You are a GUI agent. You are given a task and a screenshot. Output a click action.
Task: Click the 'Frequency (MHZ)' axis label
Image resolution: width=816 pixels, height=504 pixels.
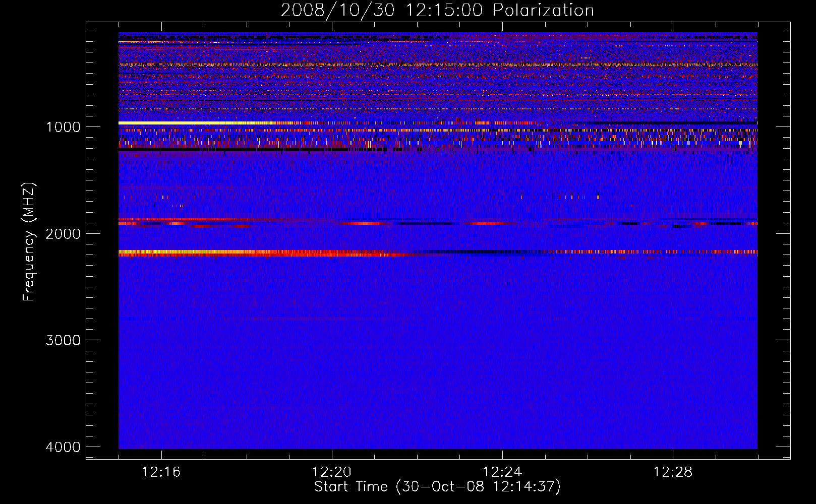(29, 242)
